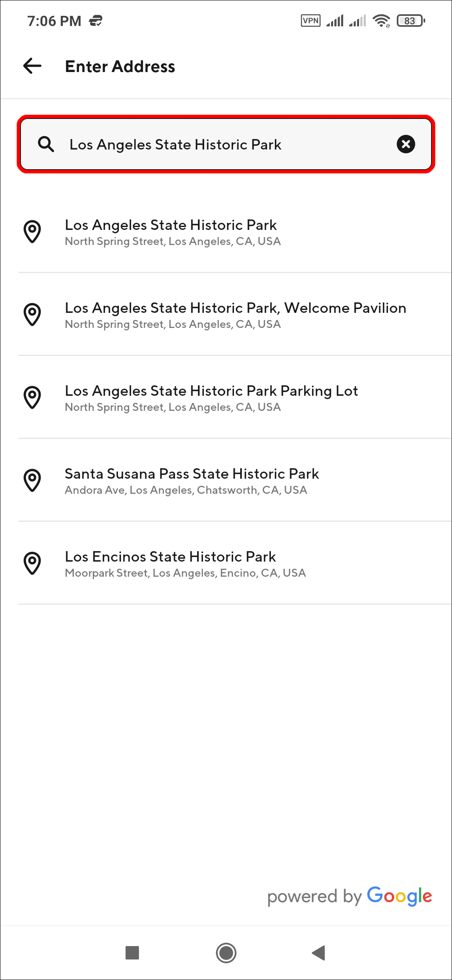The image size is (452, 980).
Task: Tap the powered by Google logo
Action: (x=349, y=896)
